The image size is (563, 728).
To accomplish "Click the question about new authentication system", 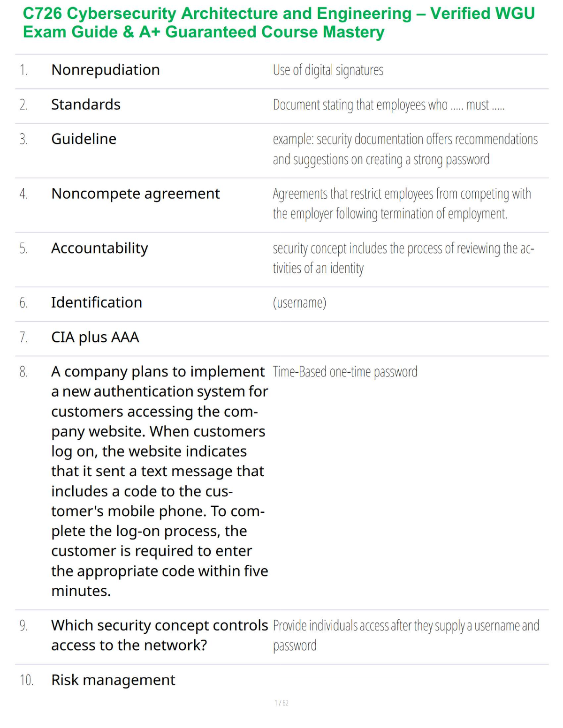I will point(160,481).
